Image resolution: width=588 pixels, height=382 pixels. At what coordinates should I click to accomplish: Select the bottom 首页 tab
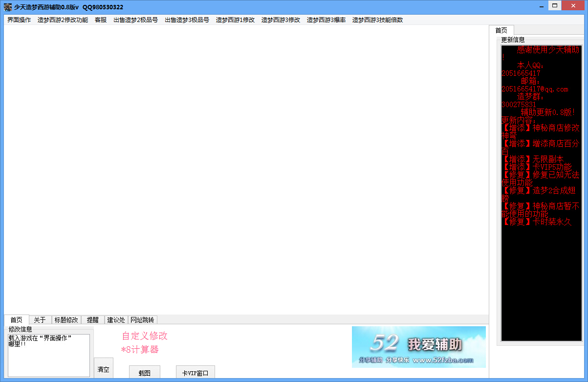17,319
